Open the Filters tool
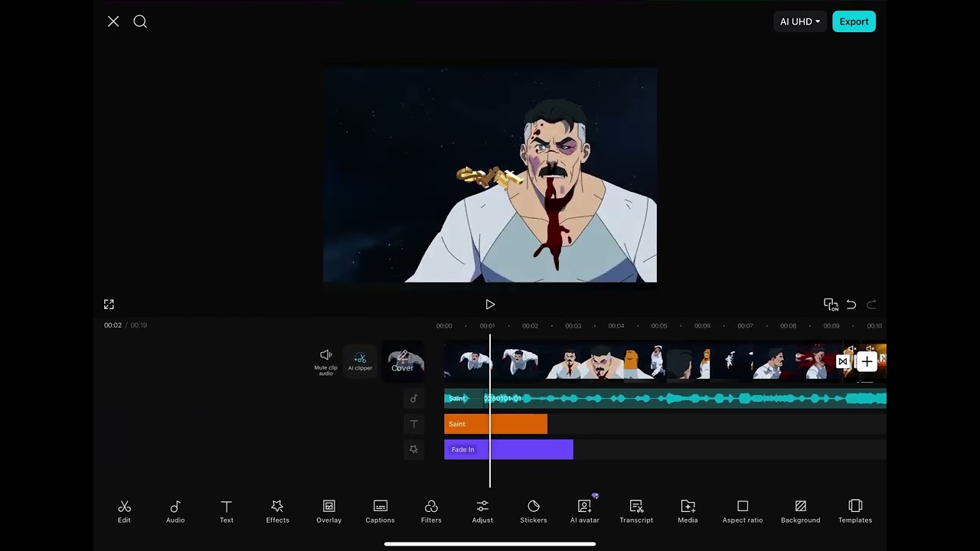 coord(431,511)
